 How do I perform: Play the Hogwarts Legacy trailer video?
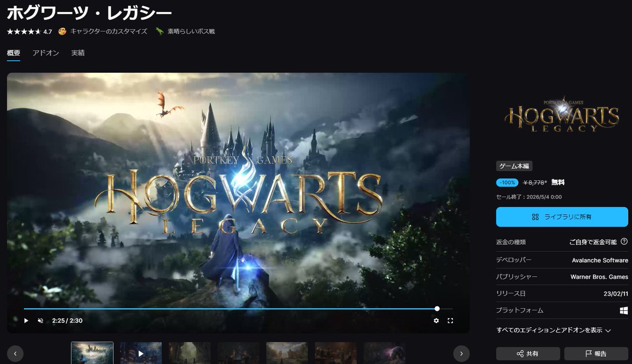click(26, 320)
